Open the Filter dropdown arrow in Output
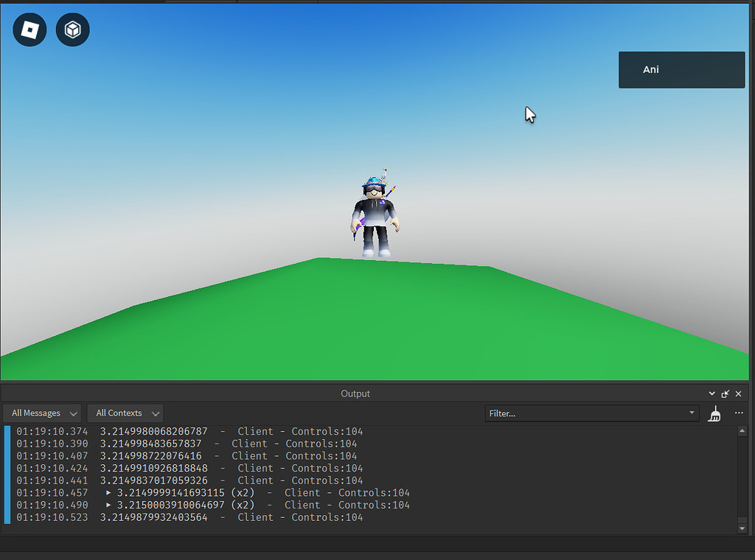This screenshot has width=755, height=560. 690,413
